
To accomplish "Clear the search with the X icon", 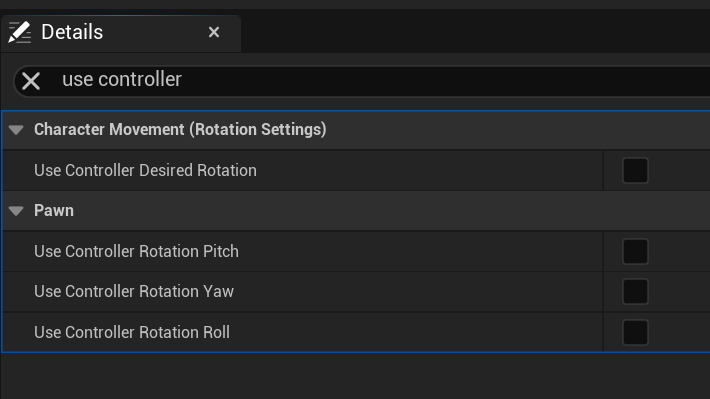I will (x=31, y=82).
